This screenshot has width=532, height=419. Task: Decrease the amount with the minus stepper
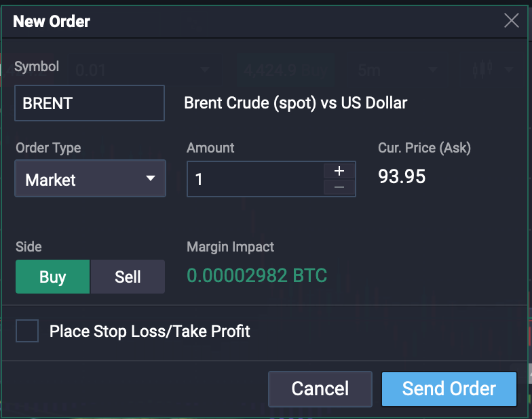(340, 187)
